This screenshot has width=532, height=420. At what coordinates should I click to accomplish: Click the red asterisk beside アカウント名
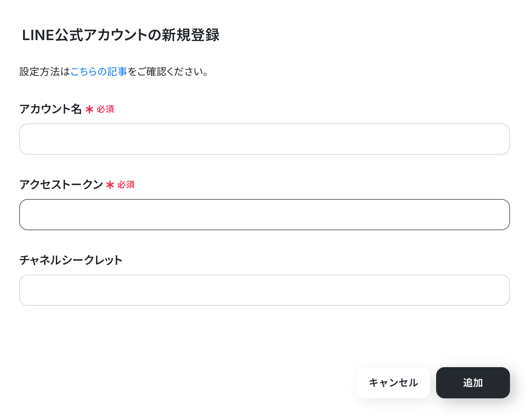coord(89,109)
